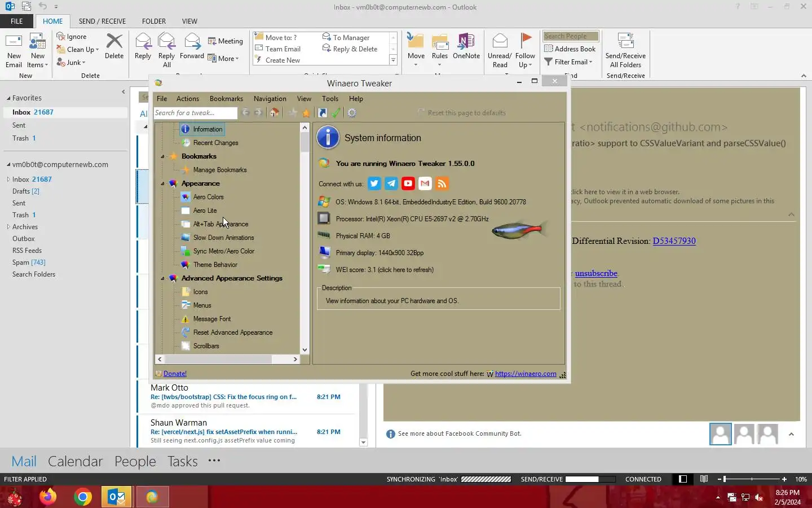Open the Telegram connect icon
812x508 pixels.
pyautogui.click(x=391, y=183)
